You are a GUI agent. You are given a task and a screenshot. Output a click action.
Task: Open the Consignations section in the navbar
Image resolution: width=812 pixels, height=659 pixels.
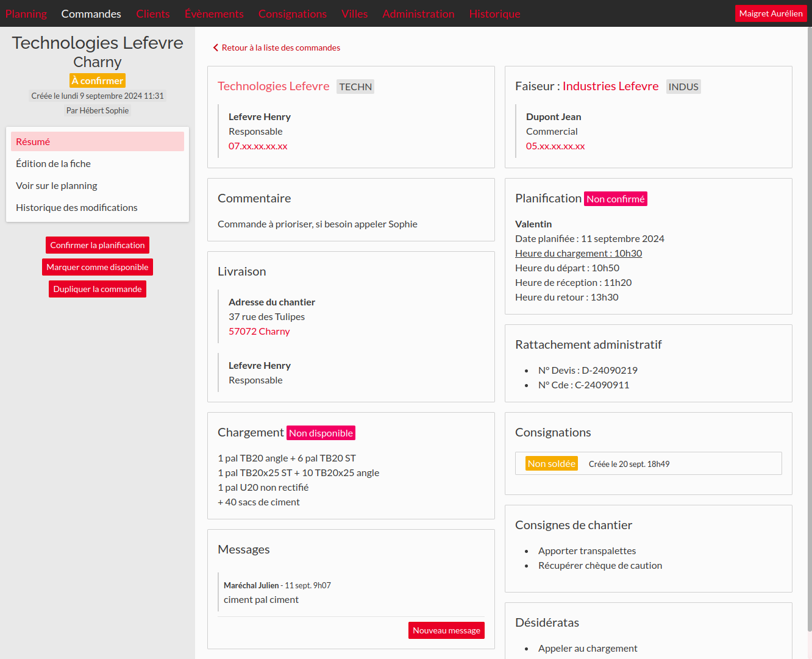pyautogui.click(x=293, y=13)
